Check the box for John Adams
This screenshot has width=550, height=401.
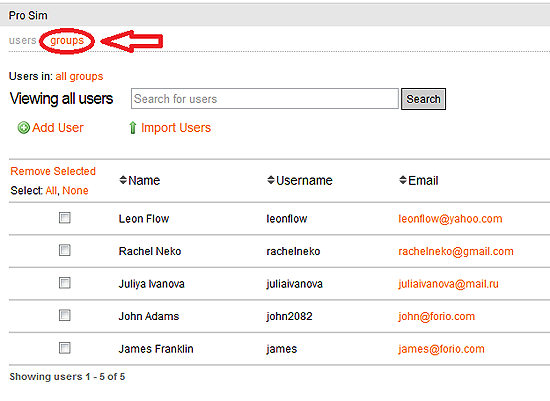(65, 315)
